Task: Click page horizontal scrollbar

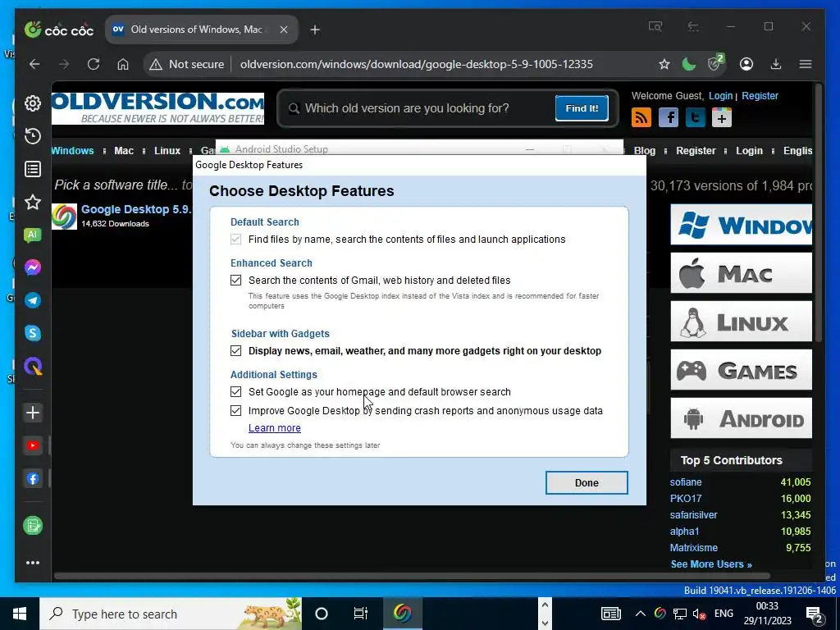Action: (x=412, y=576)
